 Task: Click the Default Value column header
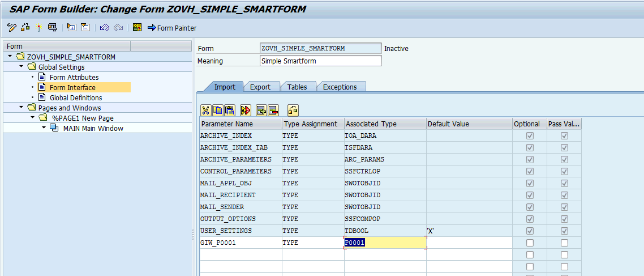pos(470,124)
